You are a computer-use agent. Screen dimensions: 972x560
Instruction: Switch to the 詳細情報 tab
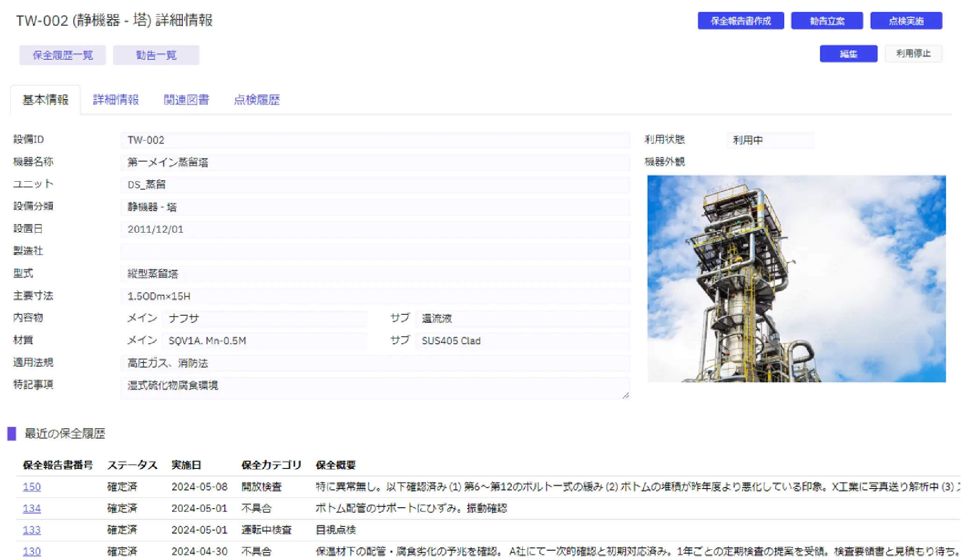click(116, 99)
